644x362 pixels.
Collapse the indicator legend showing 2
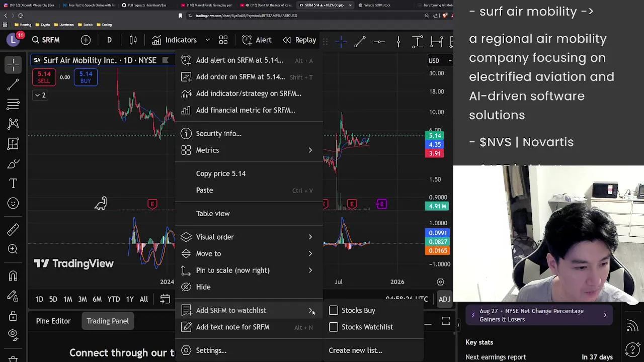(x=40, y=95)
